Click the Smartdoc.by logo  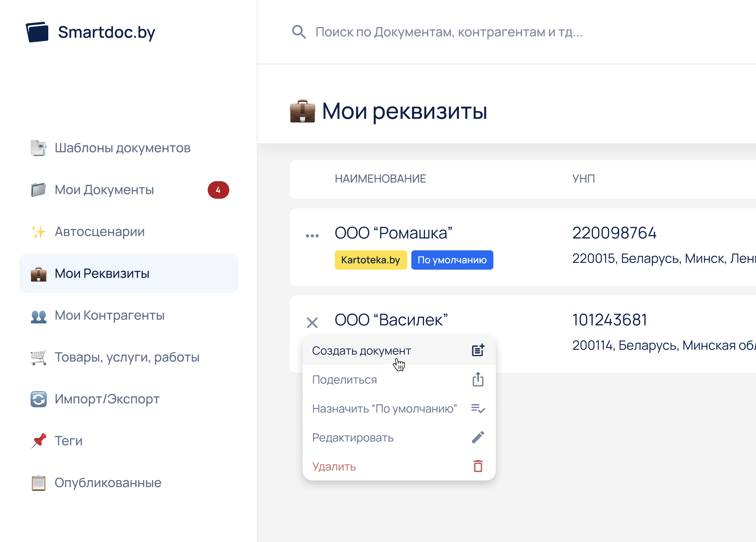pyautogui.click(x=91, y=32)
